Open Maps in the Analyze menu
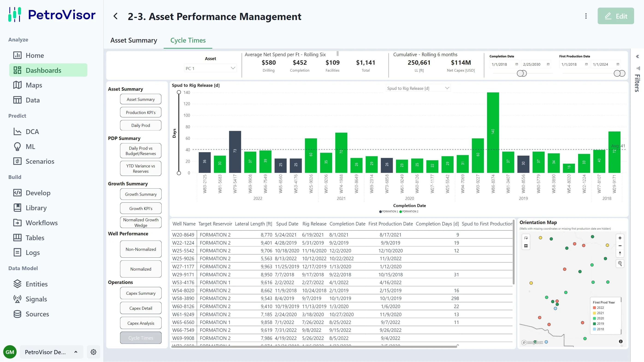Screen dimensions: 644x362 tap(34, 85)
